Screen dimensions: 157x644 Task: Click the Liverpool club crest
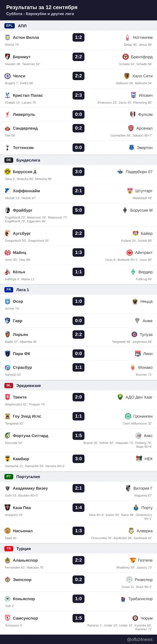pos(7,114)
